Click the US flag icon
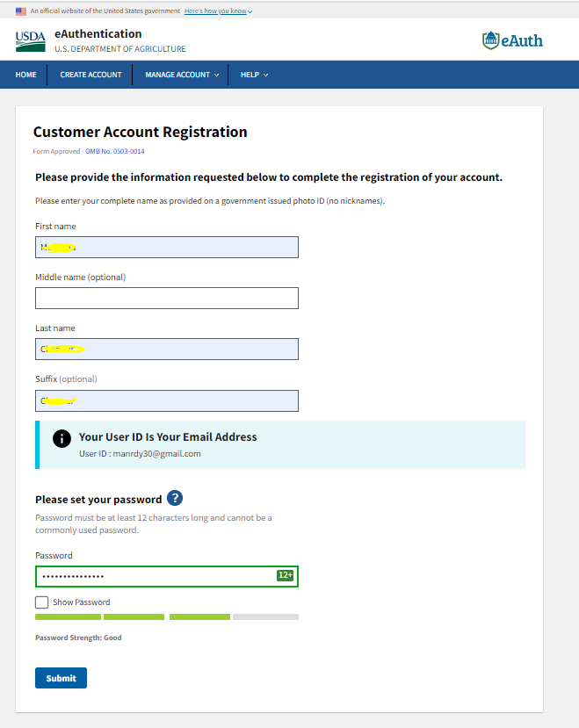Screen dimensions: 579x728 pos(21,11)
